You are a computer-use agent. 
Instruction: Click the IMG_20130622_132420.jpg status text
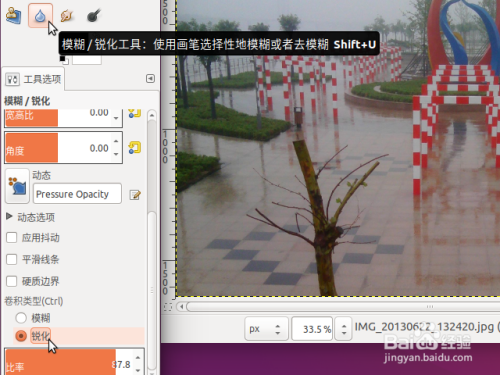(x=424, y=327)
